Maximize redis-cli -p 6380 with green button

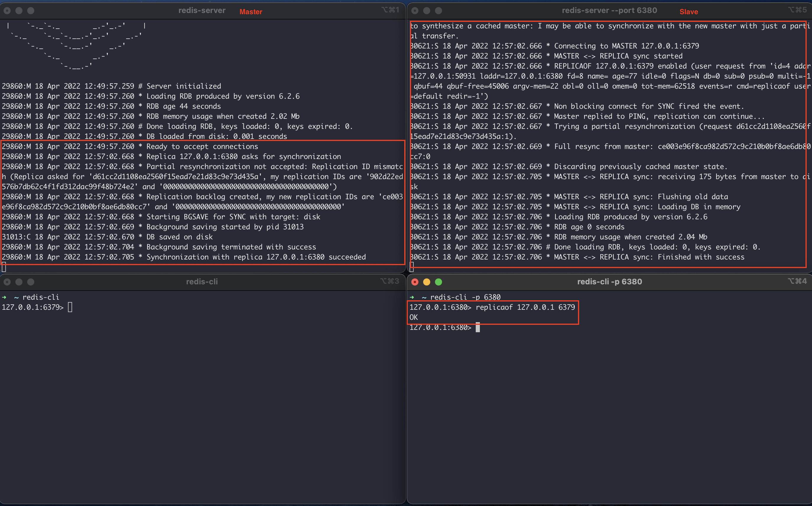[438, 282]
